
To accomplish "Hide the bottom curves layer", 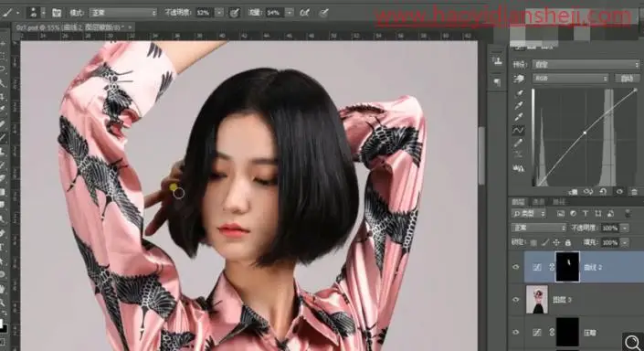I will (x=516, y=332).
